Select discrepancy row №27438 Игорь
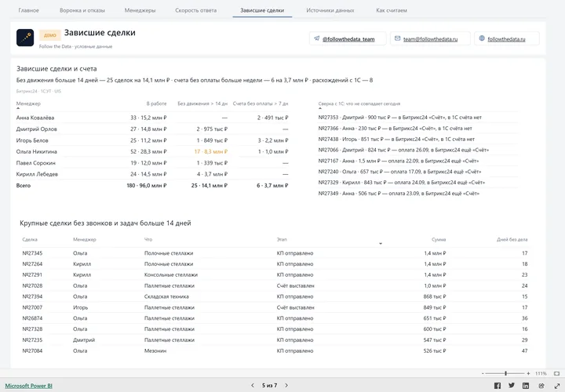Image resolution: width=565 pixels, height=392 pixels. tap(418, 139)
